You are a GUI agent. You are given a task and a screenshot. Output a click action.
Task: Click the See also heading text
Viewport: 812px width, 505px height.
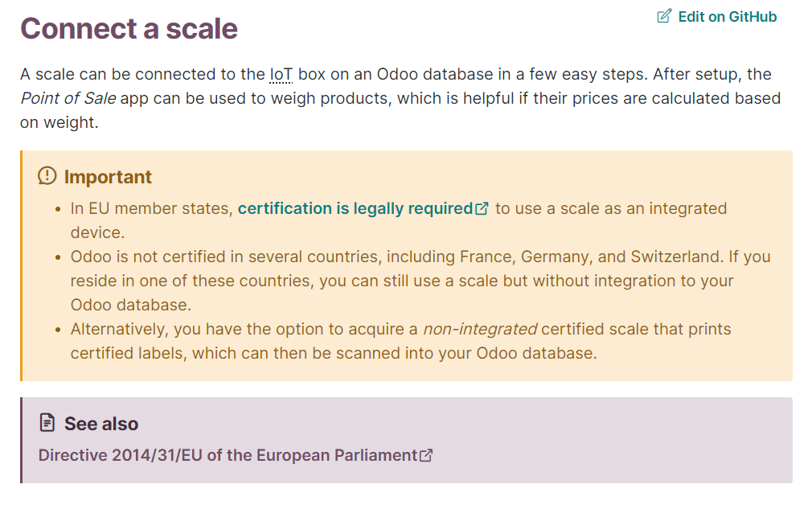(101, 425)
